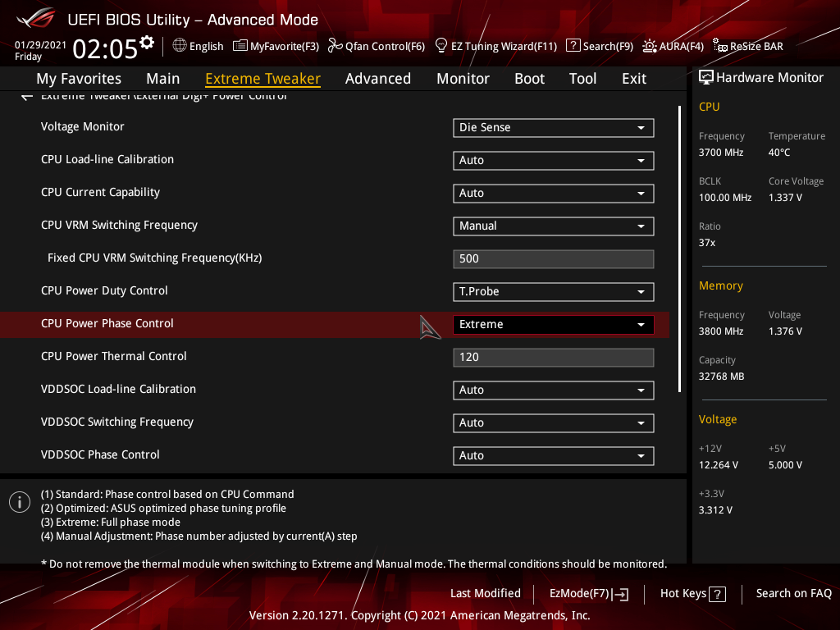This screenshot has height=630, width=840.
Task: Select CPU VRM Switching Frequency row label
Action: (x=119, y=225)
